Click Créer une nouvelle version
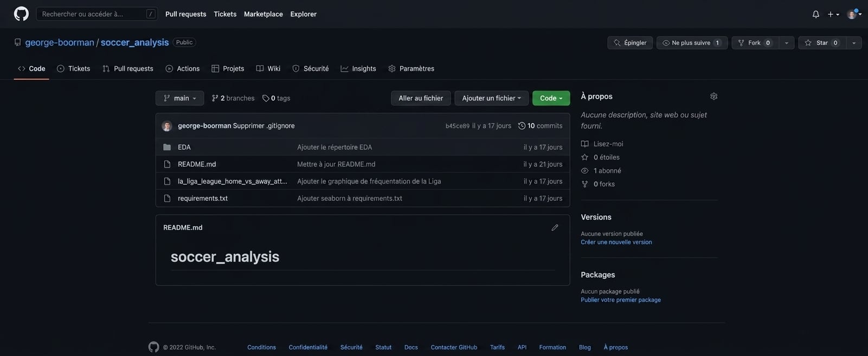 point(616,242)
